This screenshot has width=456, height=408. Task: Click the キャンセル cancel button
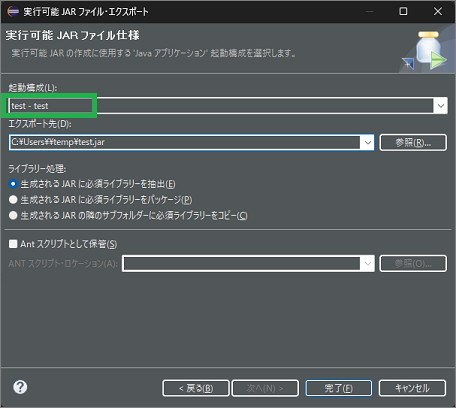click(412, 388)
